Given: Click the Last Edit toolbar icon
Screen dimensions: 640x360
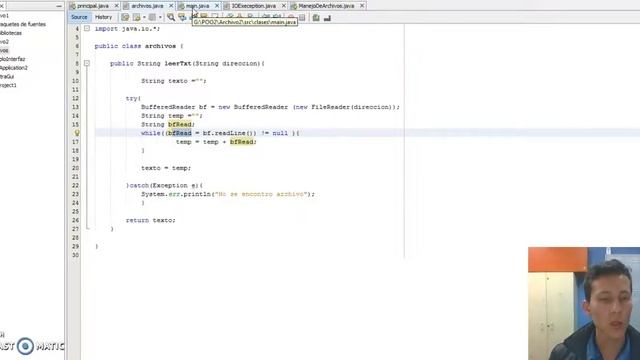Looking at the screenshot, I should (125, 17).
